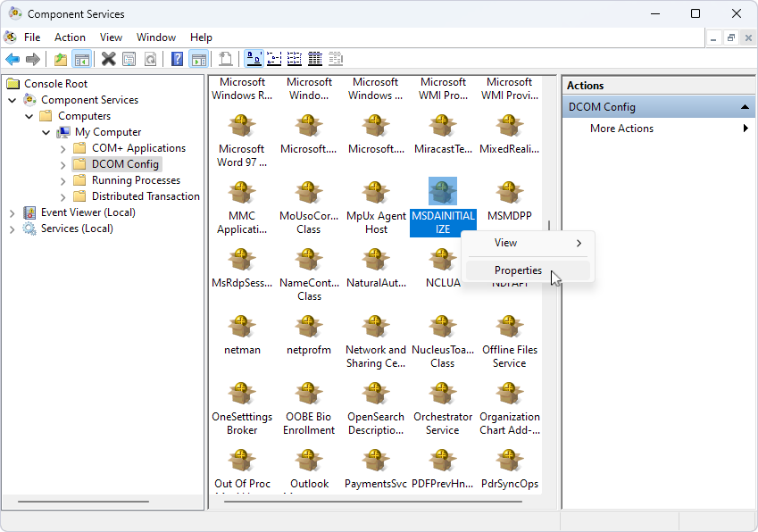Screen dimensions: 758x532
Task: Select Services (Local) in the tree
Action: pos(77,229)
